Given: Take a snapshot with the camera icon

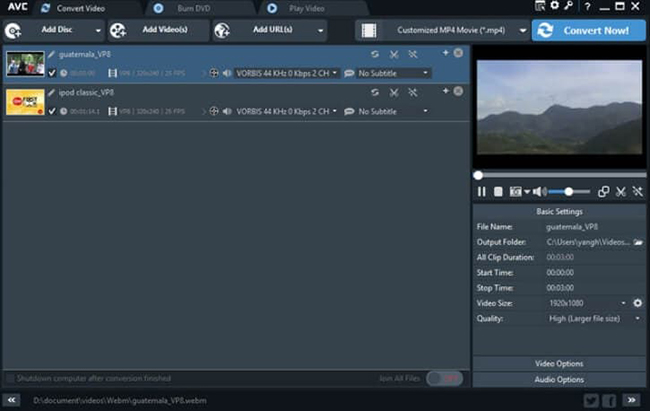Looking at the screenshot, I should (x=515, y=192).
